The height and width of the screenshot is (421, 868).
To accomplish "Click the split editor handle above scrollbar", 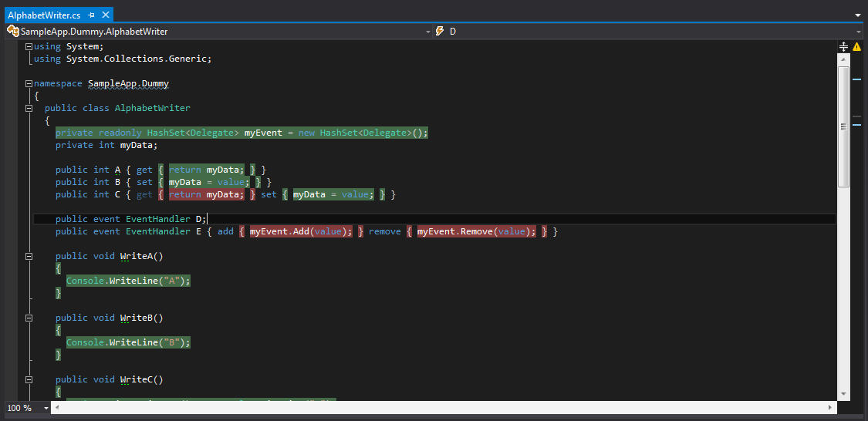I will (x=843, y=46).
